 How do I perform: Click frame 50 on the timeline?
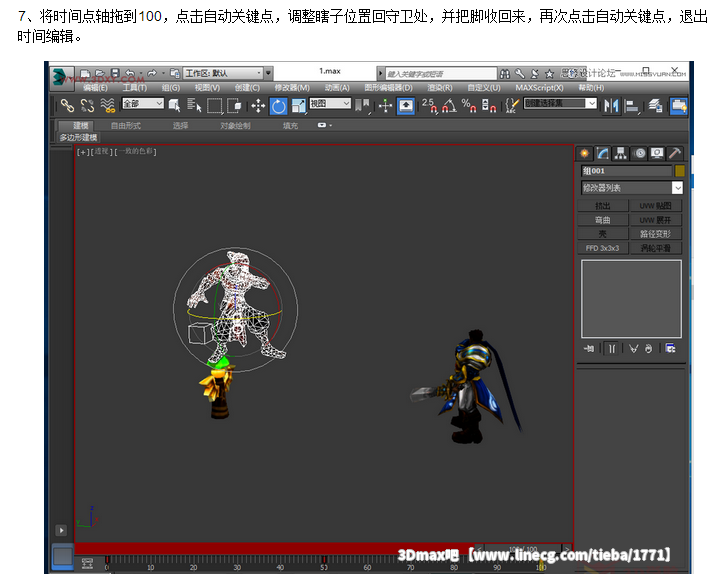[324, 567]
